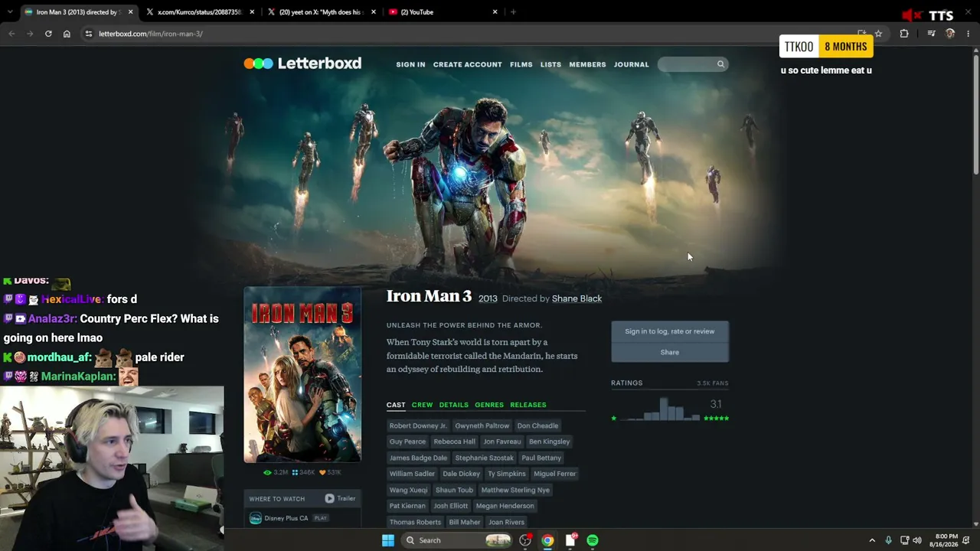Screen dimensions: 980x551
Task: Open the notifications bell in system tray
Action: (967, 540)
